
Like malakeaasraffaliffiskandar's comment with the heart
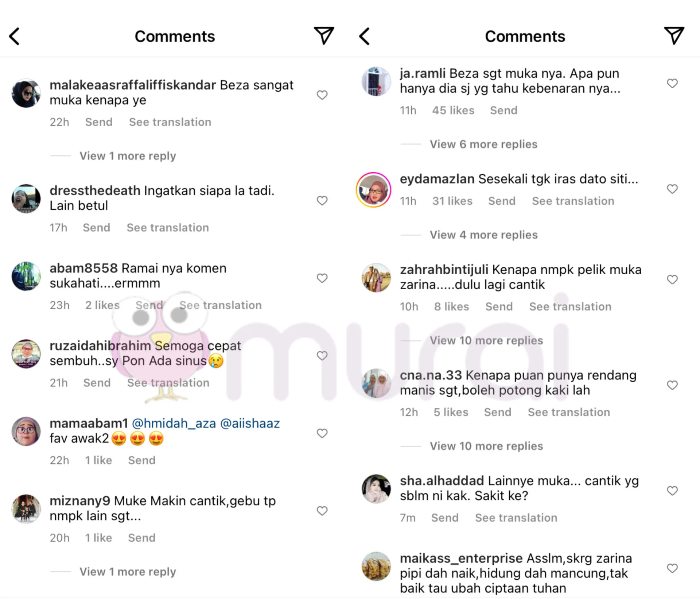coord(322,95)
